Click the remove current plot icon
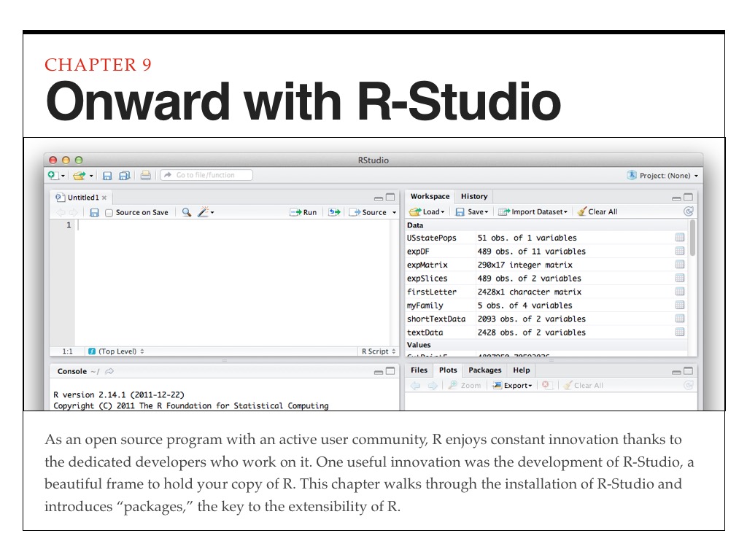 point(546,385)
